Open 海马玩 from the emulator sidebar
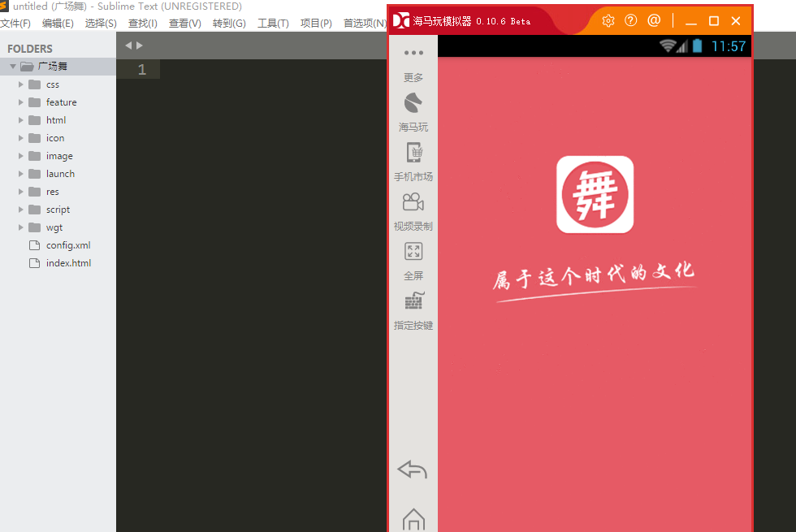The image size is (796, 532). coord(413,104)
